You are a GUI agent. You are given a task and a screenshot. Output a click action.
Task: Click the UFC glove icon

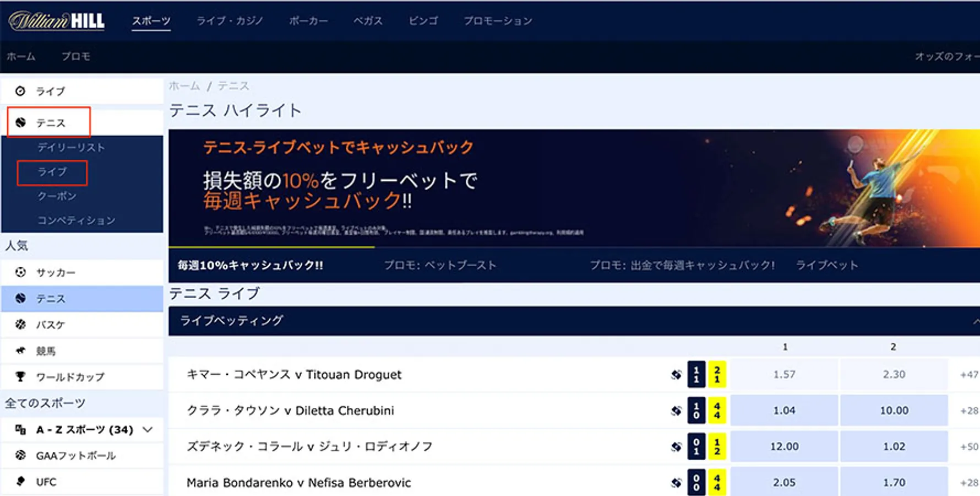[20, 481]
